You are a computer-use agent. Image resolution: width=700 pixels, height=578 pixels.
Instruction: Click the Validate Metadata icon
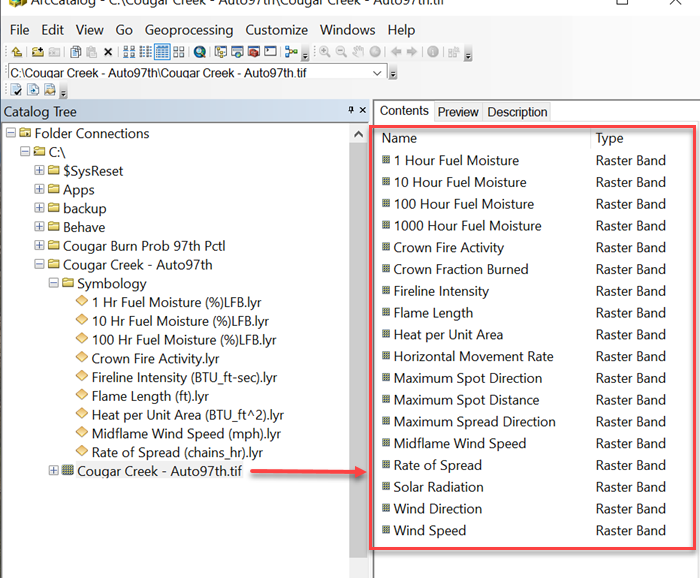[16, 90]
